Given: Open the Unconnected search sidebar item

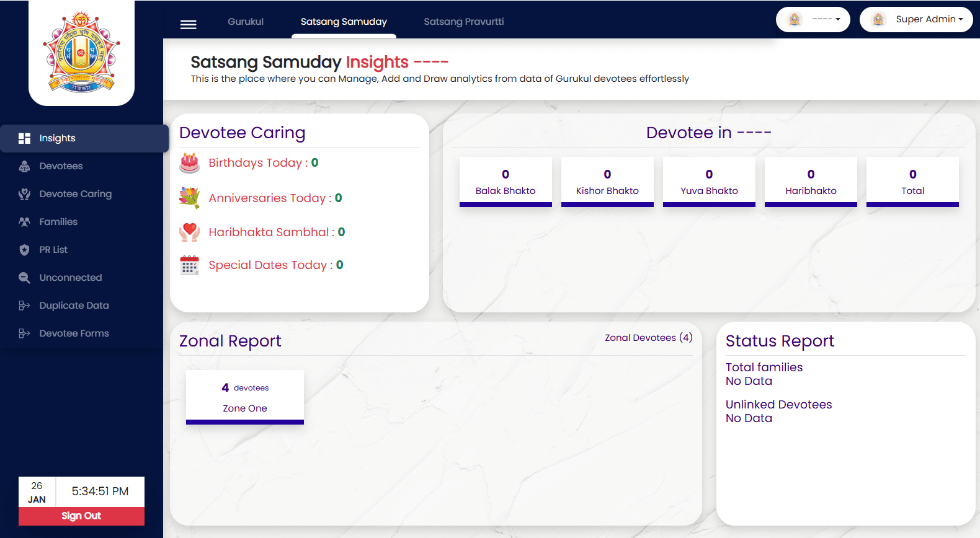Looking at the screenshot, I should click(x=70, y=278).
